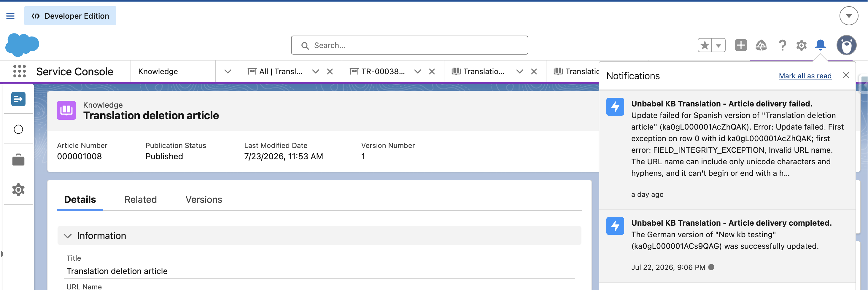Image resolution: width=868 pixels, height=290 pixels.
Task: Close the Notifications panel
Action: (846, 75)
